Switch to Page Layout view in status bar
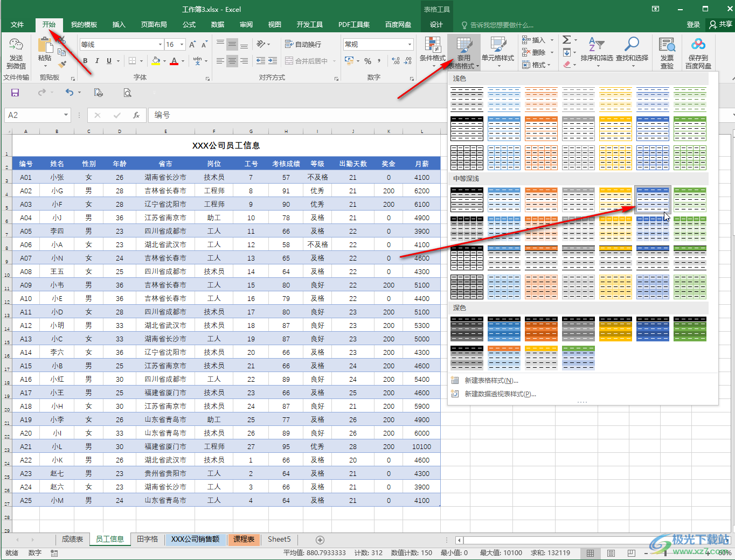 click(x=611, y=553)
